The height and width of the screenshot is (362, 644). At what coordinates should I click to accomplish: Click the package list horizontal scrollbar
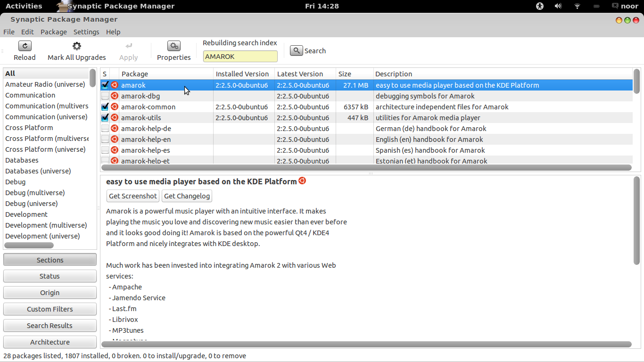coord(366,168)
